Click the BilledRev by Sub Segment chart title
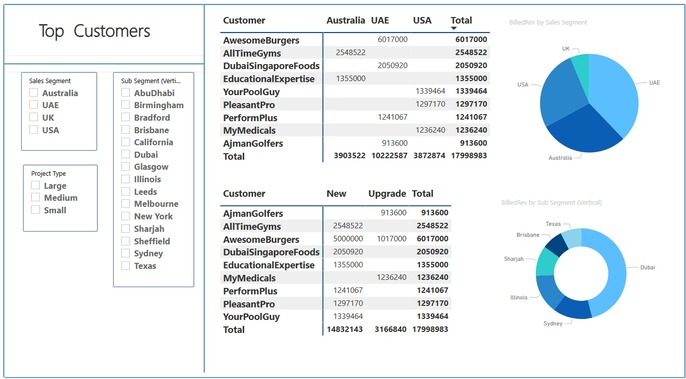 pos(552,202)
